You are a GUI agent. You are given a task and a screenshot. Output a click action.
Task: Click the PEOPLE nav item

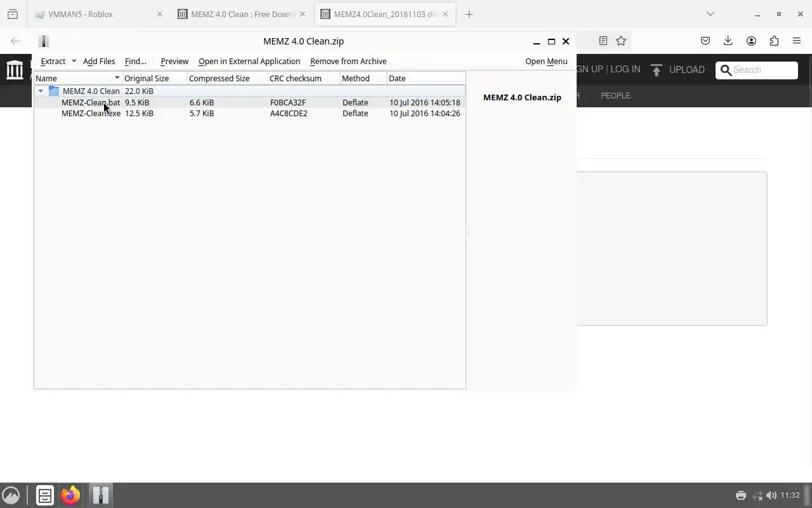(615, 95)
